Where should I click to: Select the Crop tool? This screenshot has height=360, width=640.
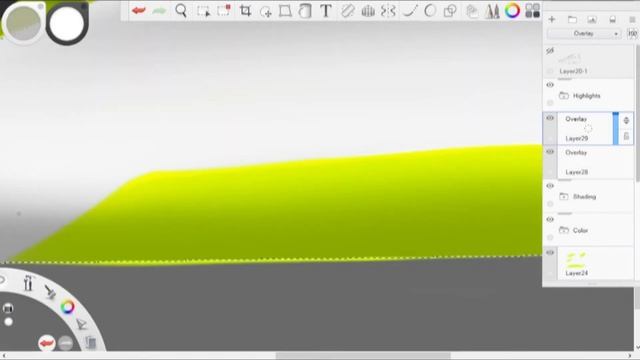[x=245, y=11]
